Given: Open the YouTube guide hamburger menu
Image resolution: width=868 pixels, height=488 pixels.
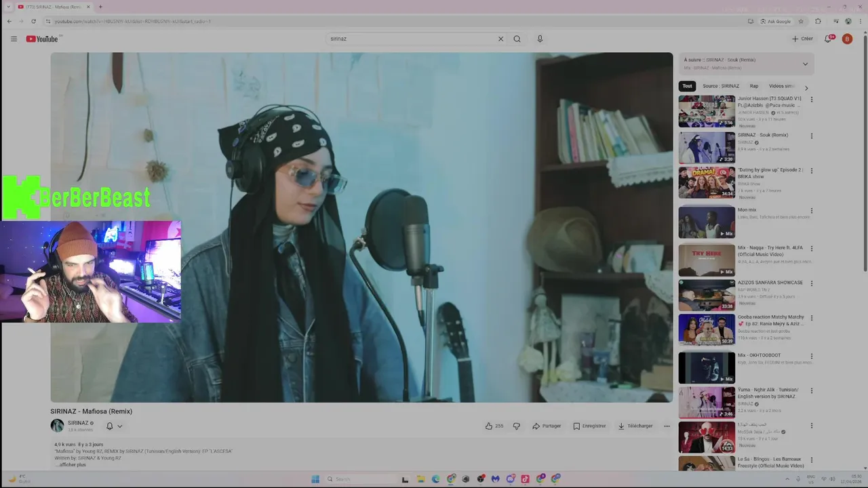Looking at the screenshot, I should click(x=14, y=39).
